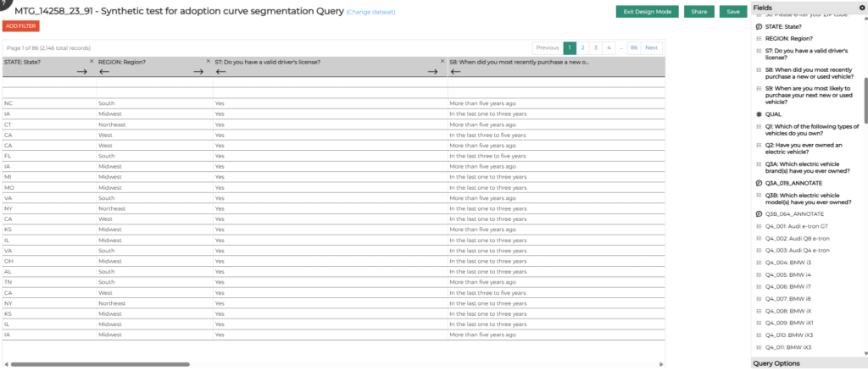The height and width of the screenshot is (371, 868).
Task: Go to page 2 of results
Action: (x=582, y=47)
